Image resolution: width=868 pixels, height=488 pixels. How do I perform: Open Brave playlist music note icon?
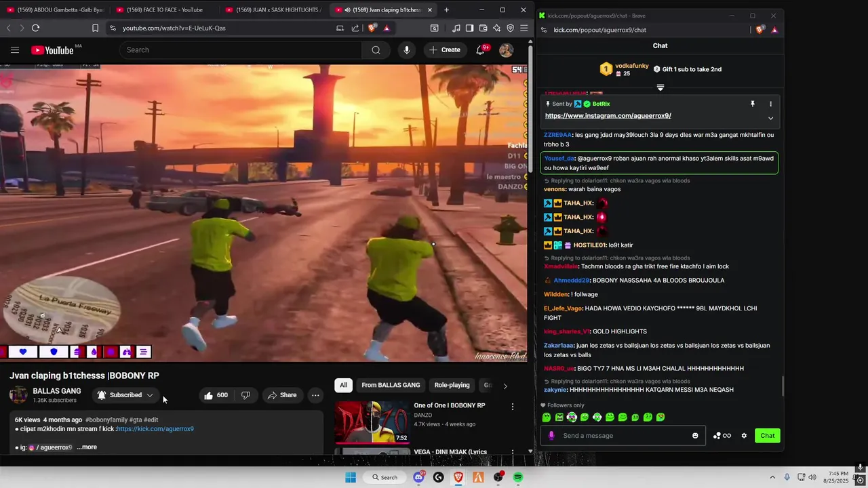click(456, 28)
